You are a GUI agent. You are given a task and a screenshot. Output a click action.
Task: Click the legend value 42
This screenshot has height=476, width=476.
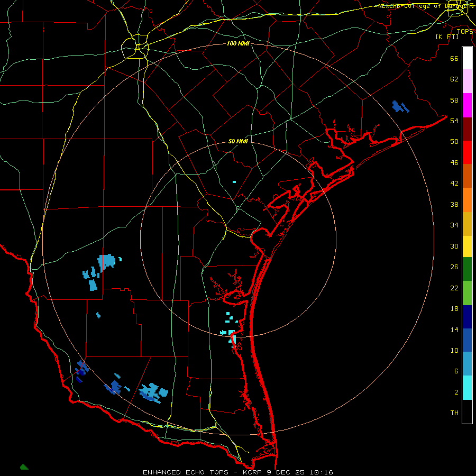[454, 183]
